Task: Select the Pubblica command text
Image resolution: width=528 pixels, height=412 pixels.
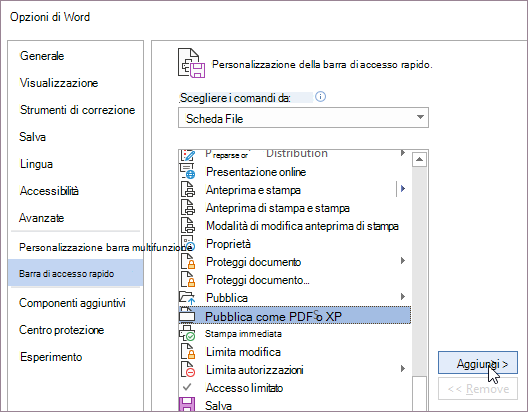Action: (227, 298)
